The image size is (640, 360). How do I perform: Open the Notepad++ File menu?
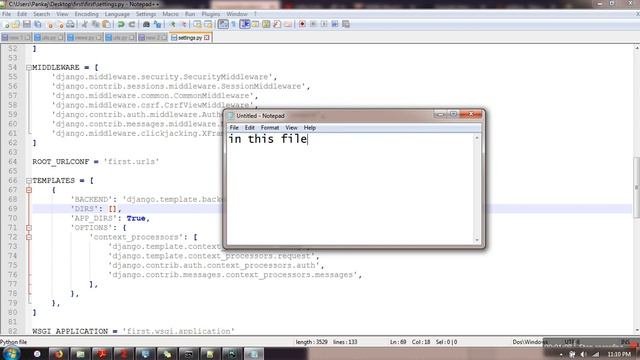tap(7, 14)
